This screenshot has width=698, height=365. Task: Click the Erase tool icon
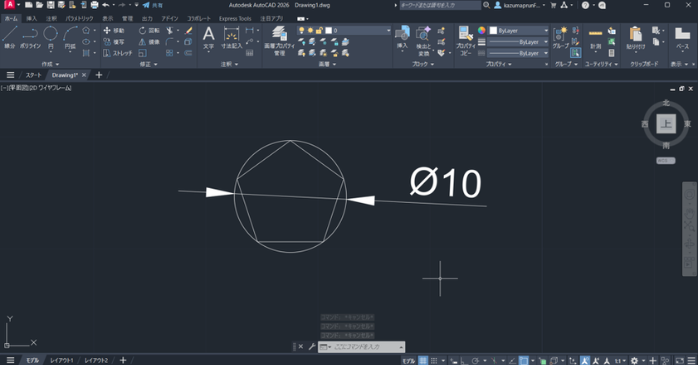point(188,30)
